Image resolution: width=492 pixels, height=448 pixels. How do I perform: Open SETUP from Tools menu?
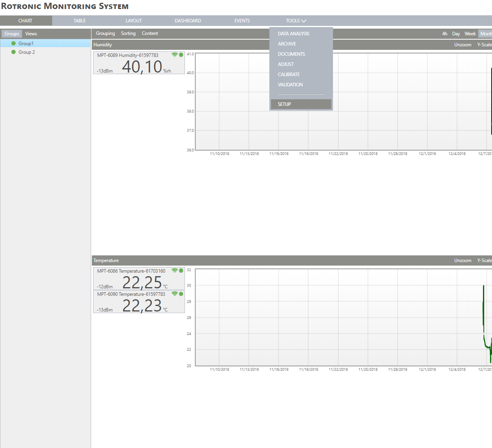(x=301, y=104)
